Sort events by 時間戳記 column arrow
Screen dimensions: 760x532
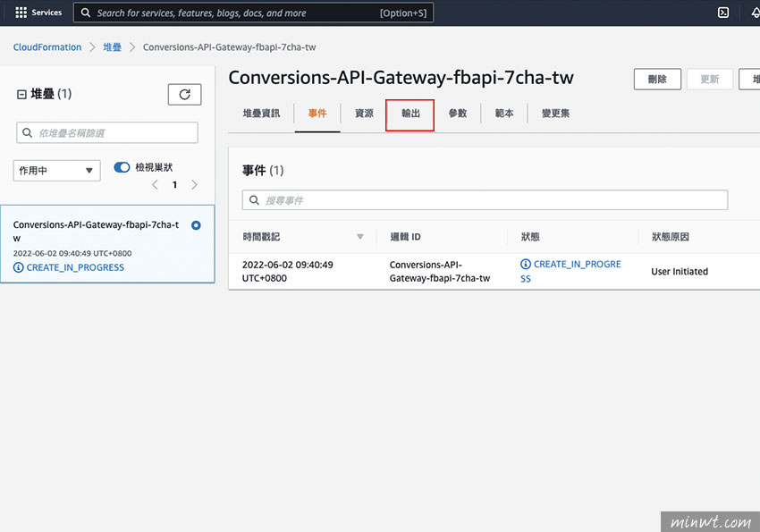(360, 236)
